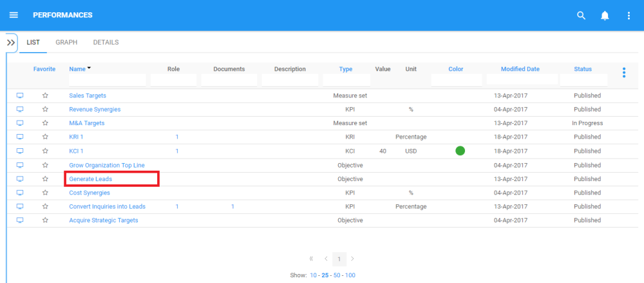Screen dimensions: 644x283
Task: Sort by the Color column header
Action: pyautogui.click(x=456, y=69)
